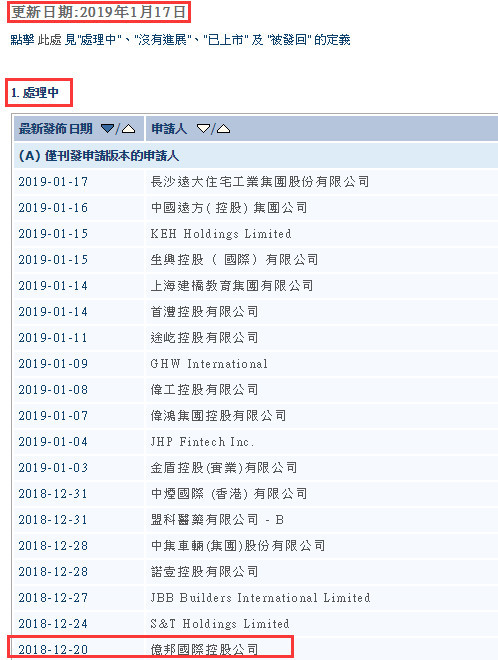
Task: Open applicant 中煙國際(香港)有限公司
Action: point(229,494)
